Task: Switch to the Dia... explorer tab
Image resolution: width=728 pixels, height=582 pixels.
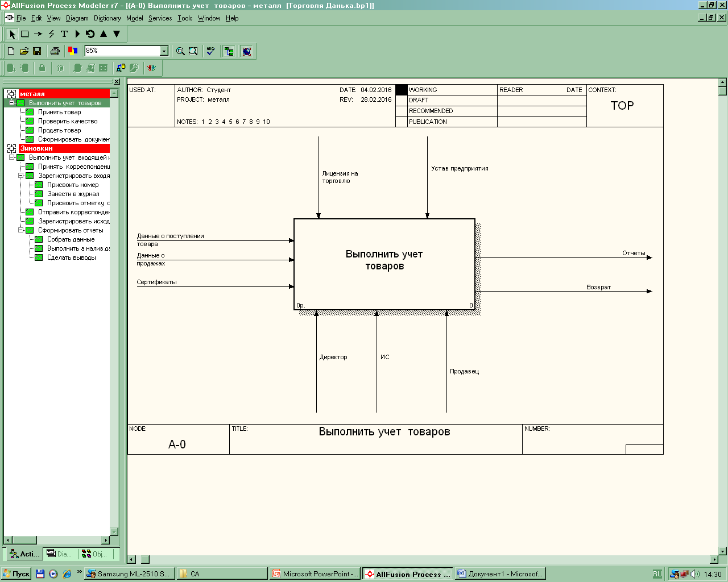Action: click(x=59, y=554)
